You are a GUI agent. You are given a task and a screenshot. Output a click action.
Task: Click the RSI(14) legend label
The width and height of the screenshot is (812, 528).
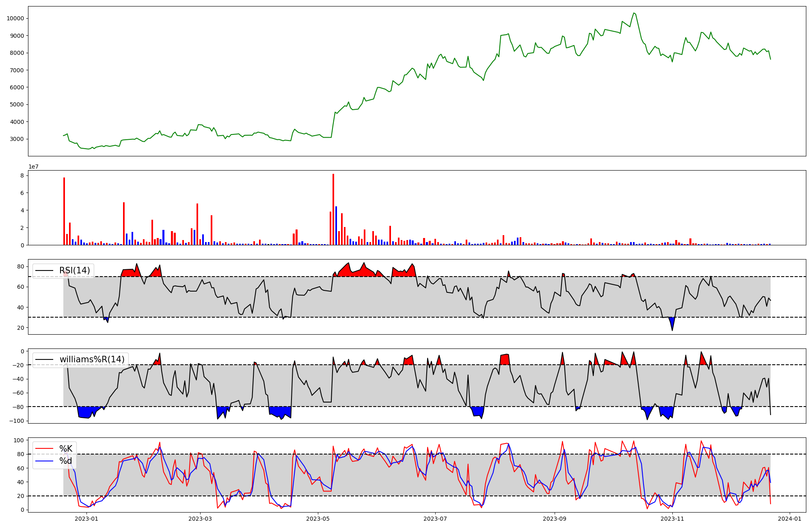[x=75, y=270]
